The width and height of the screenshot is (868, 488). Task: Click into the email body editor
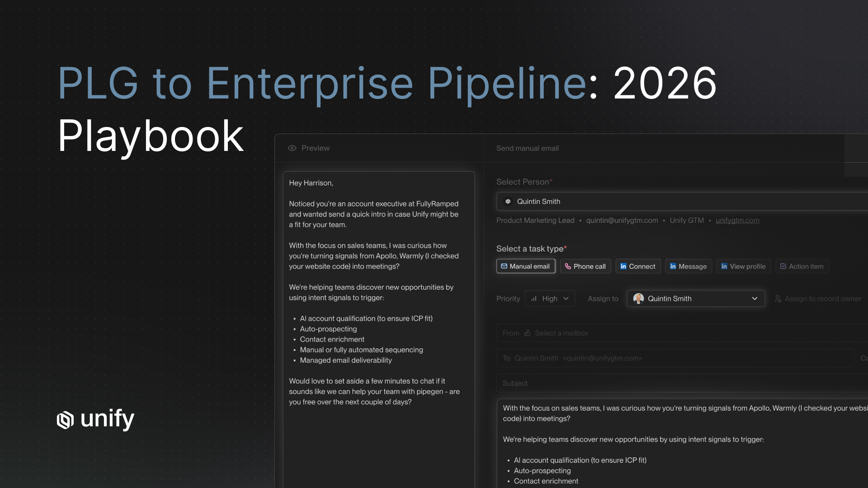(682, 443)
